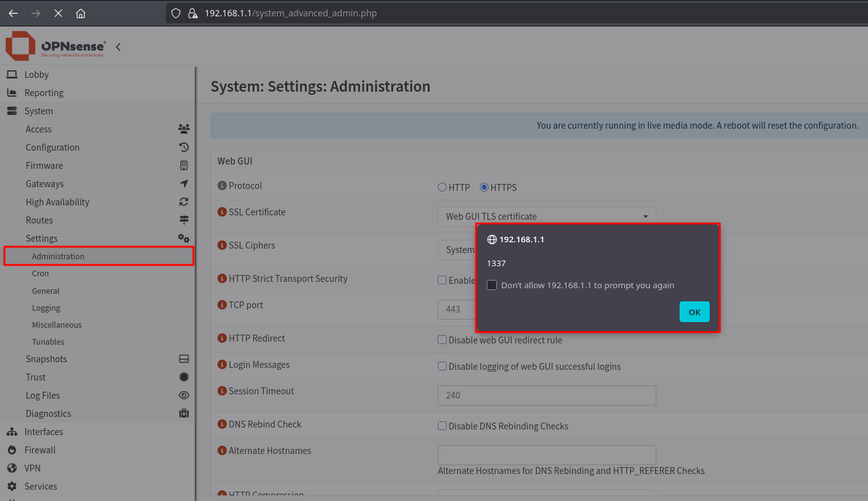Click info icon next to Session Timeout
The height and width of the screenshot is (501, 868).
(x=222, y=391)
